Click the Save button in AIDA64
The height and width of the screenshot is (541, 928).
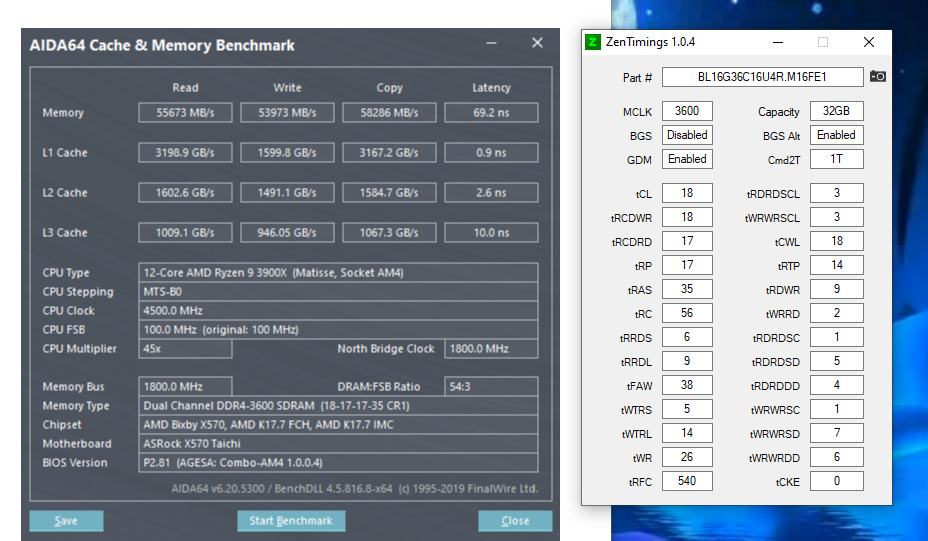click(x=66, y=521)
